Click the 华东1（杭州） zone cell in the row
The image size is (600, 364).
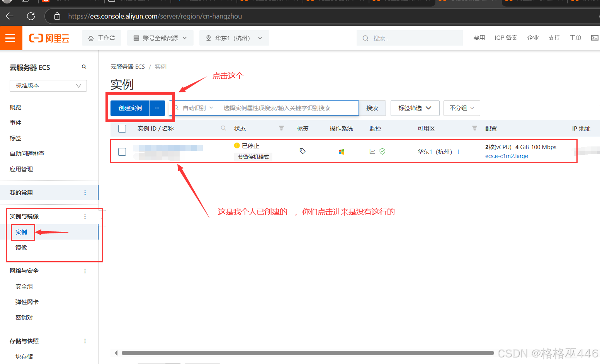tap(435, 152)
